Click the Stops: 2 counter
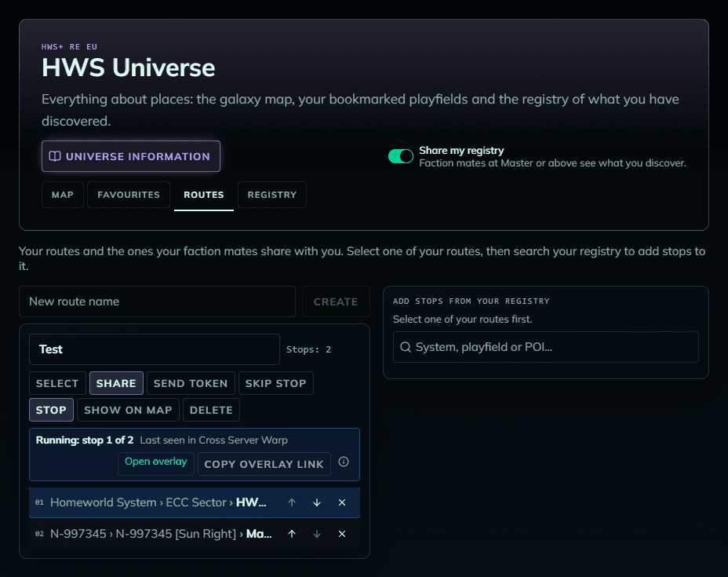Viewport: 728px width, 577px height. (x=309, y=349)
